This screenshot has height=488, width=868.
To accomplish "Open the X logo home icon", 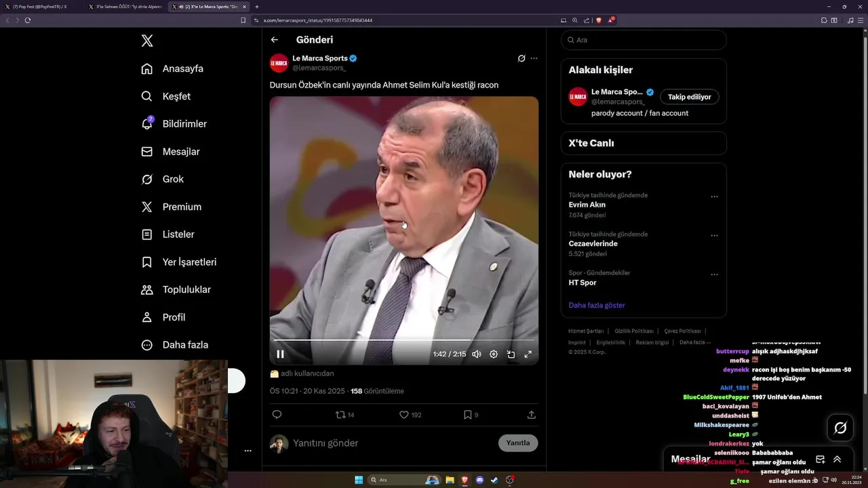I will click(147, 41).
